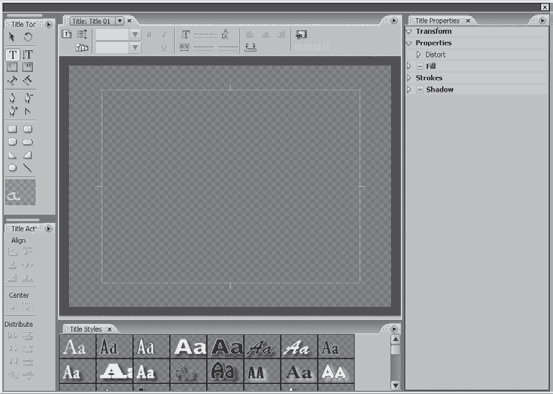
Task: Toggle the Fill checkbox
Action: [420, 66]
